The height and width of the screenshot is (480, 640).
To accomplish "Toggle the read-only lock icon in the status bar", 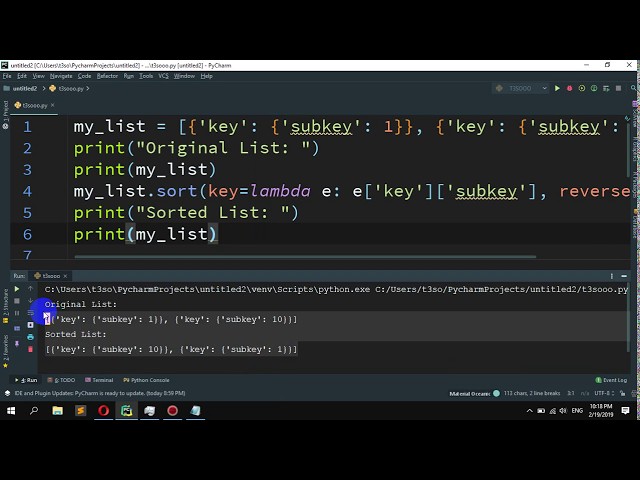I will 622,393.
